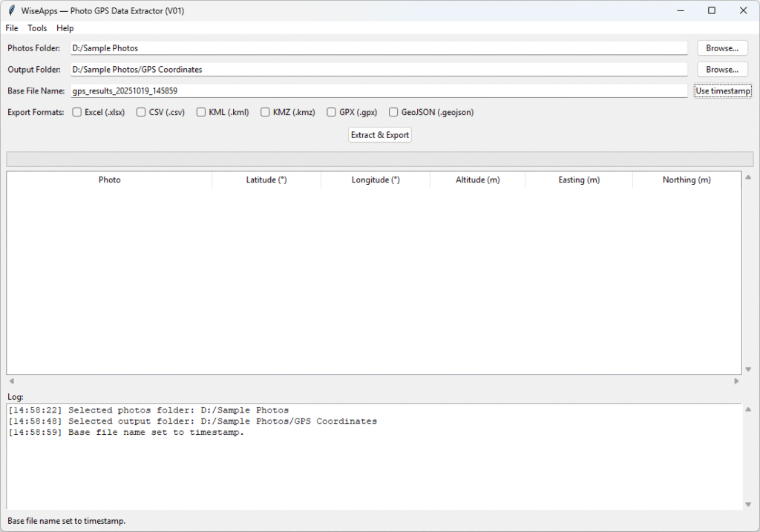Enable the Excel (.xlsx) export format
The width and height of the screenshot is (760, 532).
point(77,113)
